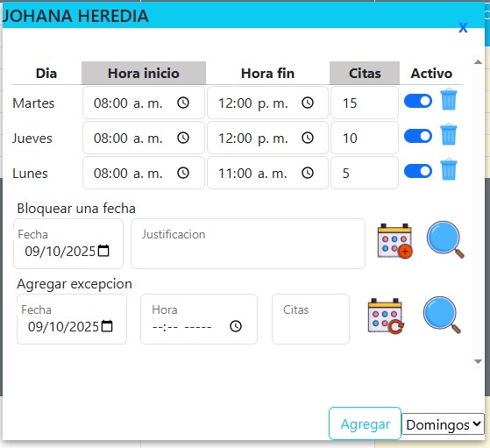490x448 pixels.
Task: Open date picker in Agregar excepcion
Action: 107,326
